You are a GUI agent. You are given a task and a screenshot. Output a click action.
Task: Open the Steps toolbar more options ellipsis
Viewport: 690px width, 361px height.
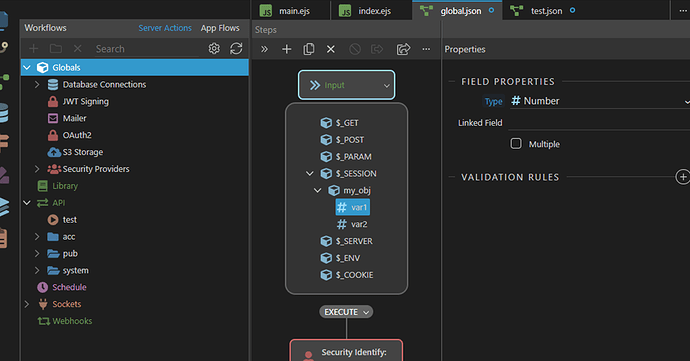pos(426,49)
